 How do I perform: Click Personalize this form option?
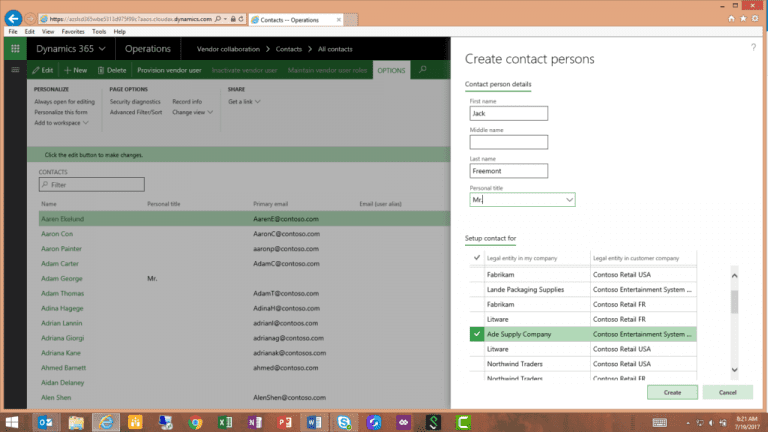pyautogui.click(x=61, y=112)
